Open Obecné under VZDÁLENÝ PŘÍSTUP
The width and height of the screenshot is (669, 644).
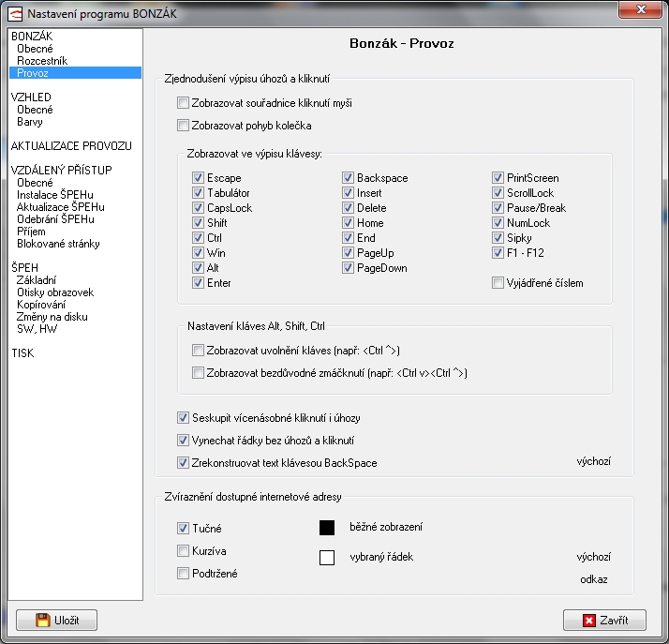pyautogui.click(x=35, y=183)
